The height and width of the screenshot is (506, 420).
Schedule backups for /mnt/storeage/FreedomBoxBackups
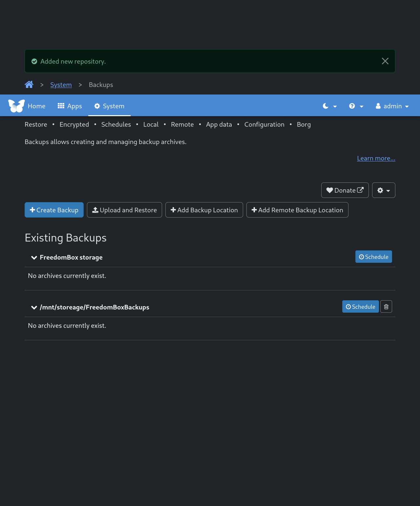point(360,306)
